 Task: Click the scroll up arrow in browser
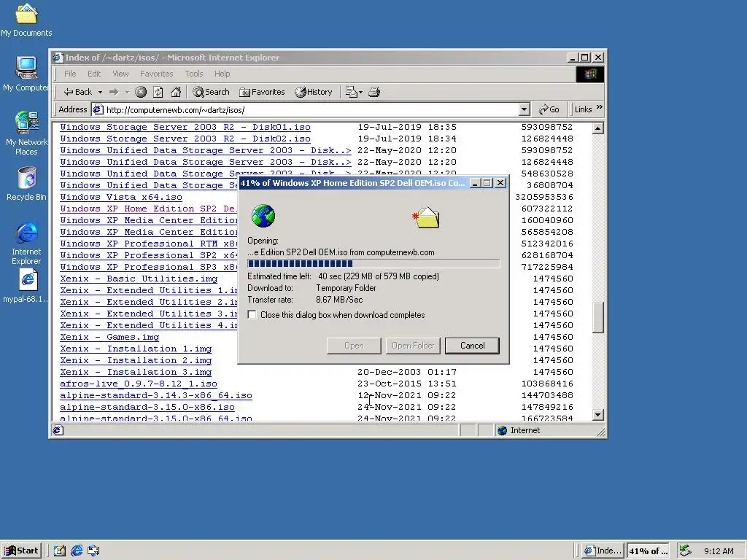pos(598,128)
